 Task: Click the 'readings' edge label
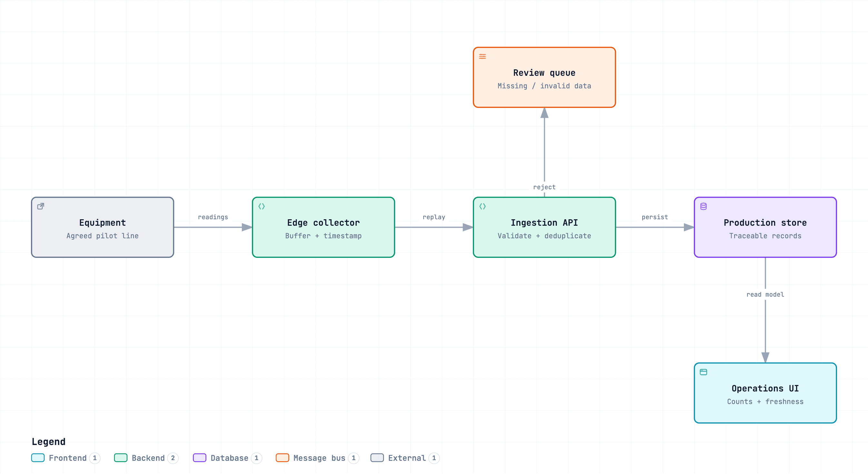pos(213,217)
